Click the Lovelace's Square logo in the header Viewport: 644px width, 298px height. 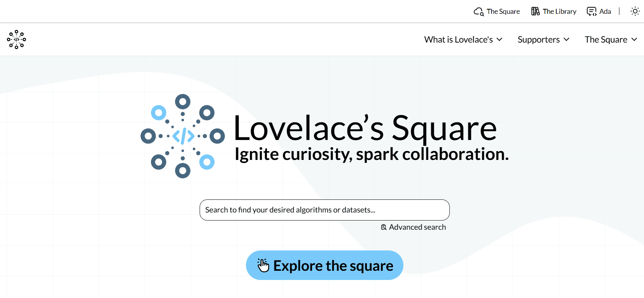coord(16,40)
